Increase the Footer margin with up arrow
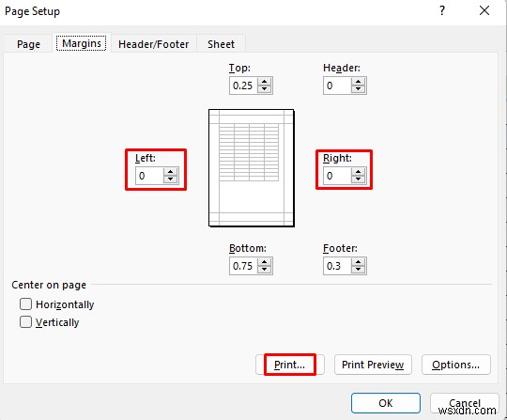The image size is (507, 420). point(358,262)
